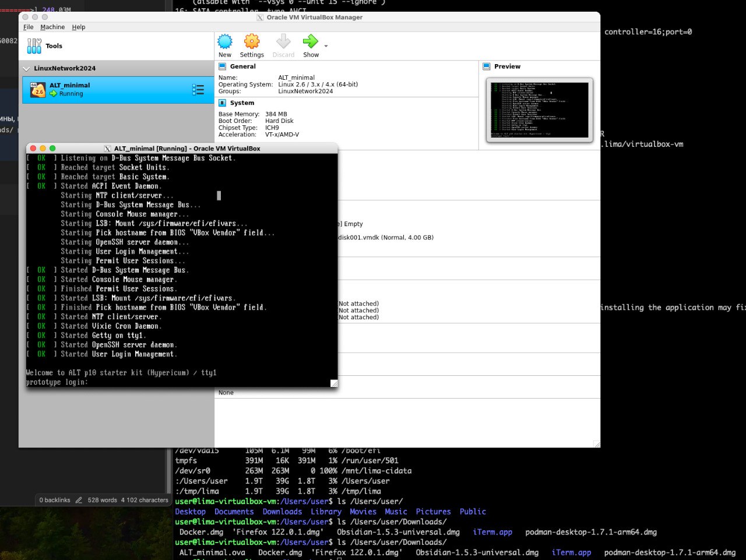Click 'Public' directory in terminal listing
The width and height of the screenshot is (746, 560).
(x=473, y=512)
